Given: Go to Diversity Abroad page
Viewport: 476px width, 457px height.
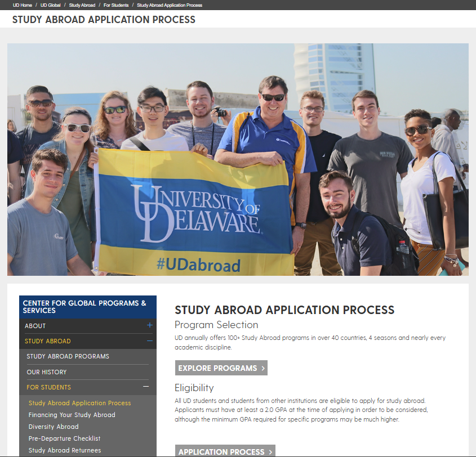Looking at the screenshot, I should tap(54, 427).
